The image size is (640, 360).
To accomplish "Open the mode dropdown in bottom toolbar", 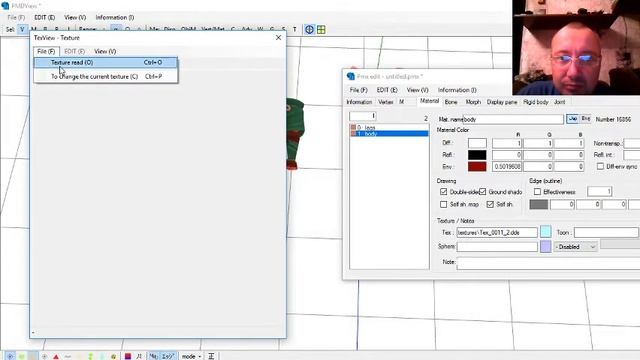I will 191,356.
